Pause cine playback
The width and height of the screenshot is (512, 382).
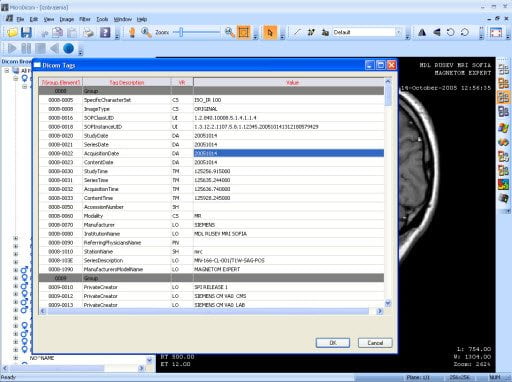coord(26,49)
